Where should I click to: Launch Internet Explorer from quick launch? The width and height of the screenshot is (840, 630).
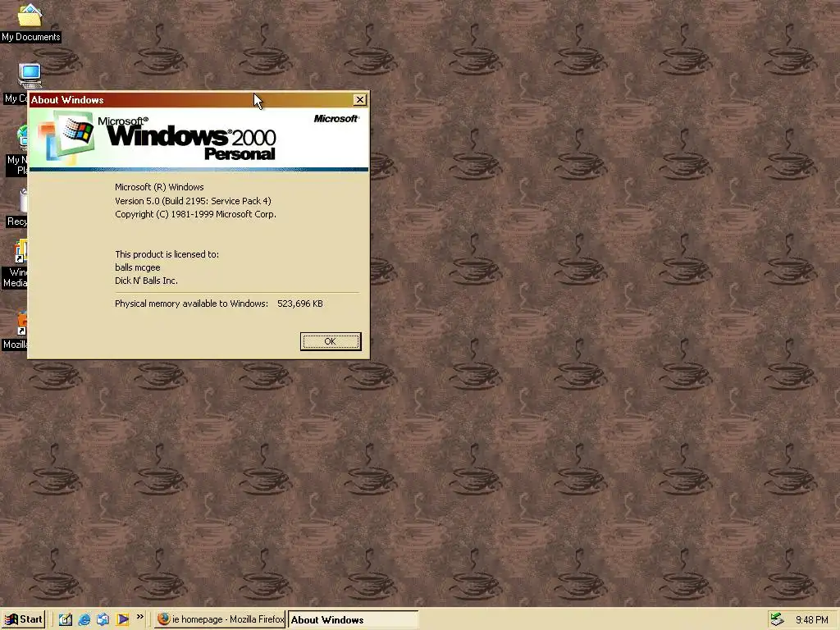coord(84,620)
